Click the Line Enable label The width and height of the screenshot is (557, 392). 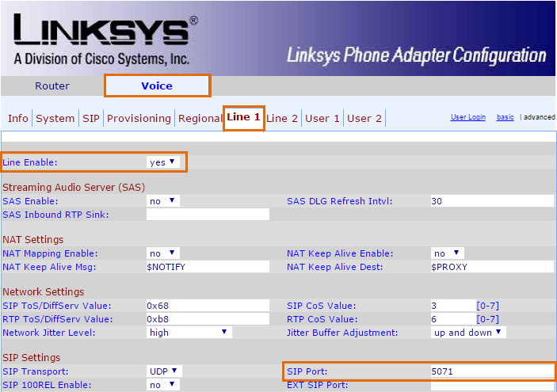click(x=30, y=162)
